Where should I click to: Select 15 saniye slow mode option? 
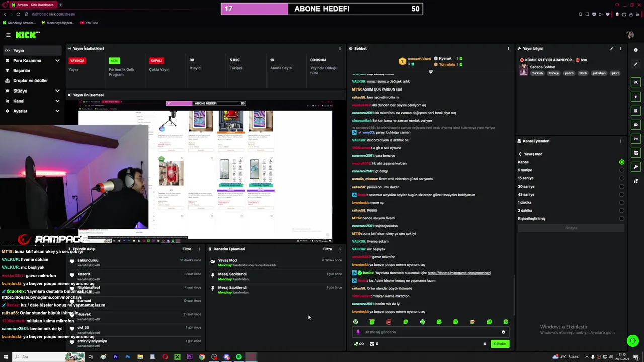(x=571, y=178)
